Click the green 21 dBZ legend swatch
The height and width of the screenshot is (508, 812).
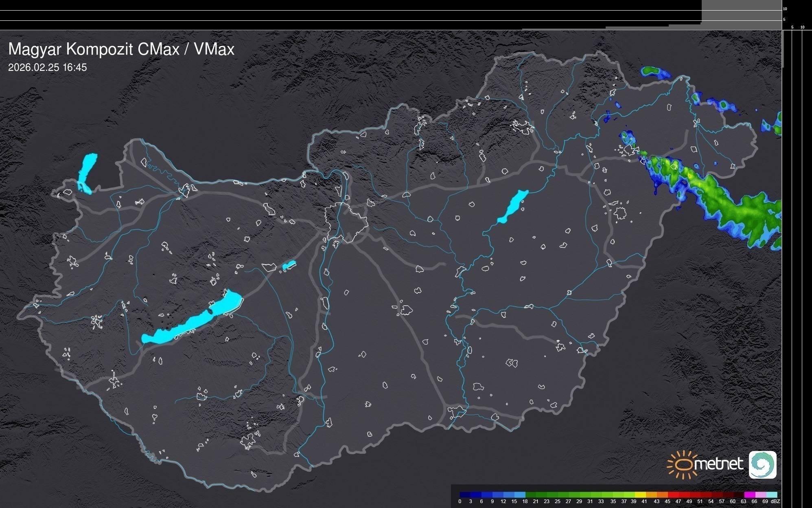[541, 495]
